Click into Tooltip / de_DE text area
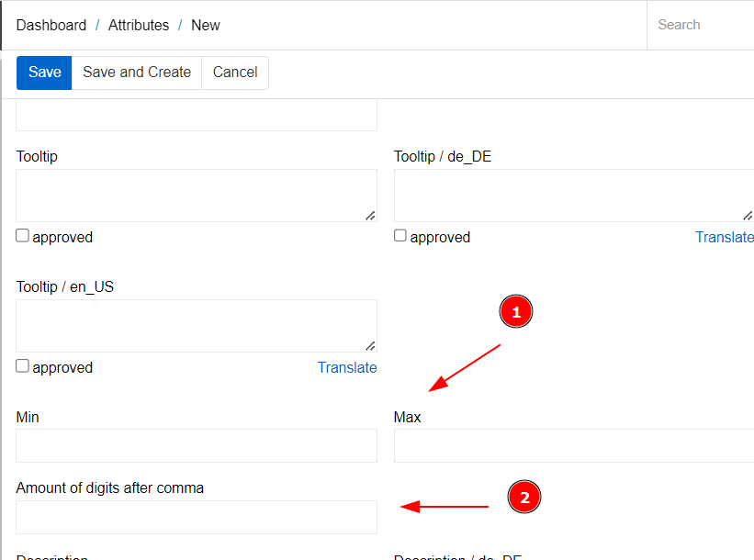The width and height of the screenshot is (754, 560). pos(574,196)
